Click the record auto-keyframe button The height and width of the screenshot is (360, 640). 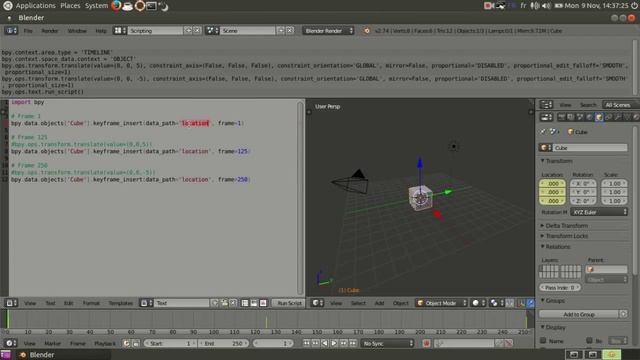point(427,343)
